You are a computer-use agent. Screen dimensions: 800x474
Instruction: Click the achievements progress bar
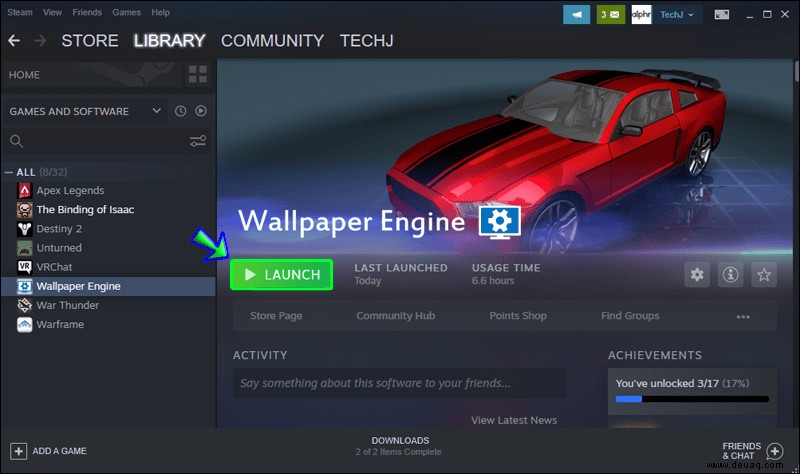click(692, 399)
